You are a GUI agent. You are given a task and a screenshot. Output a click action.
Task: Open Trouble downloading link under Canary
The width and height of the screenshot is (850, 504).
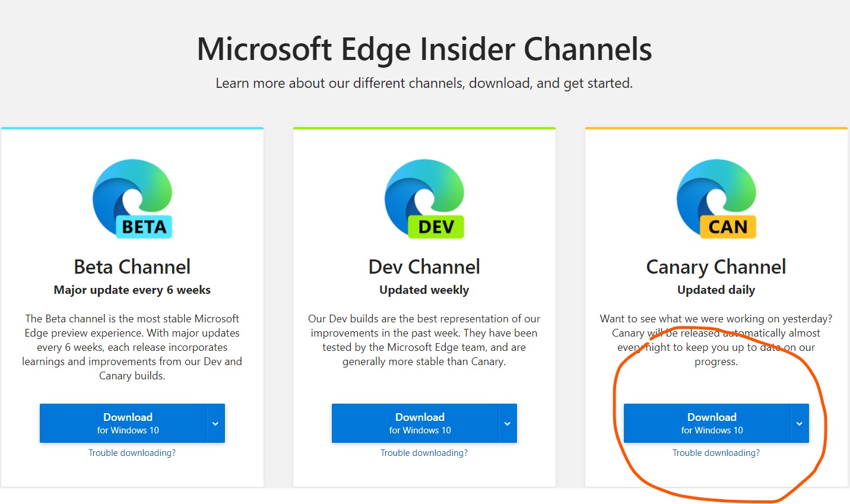point(716,453)
